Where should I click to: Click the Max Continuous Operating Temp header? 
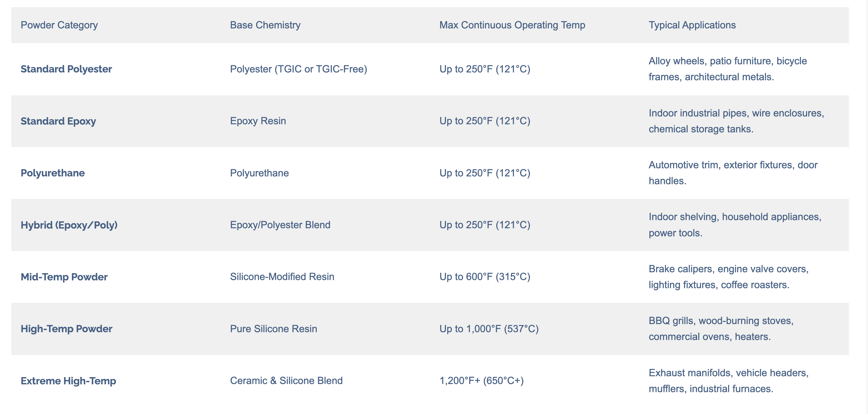coord(512,25)
